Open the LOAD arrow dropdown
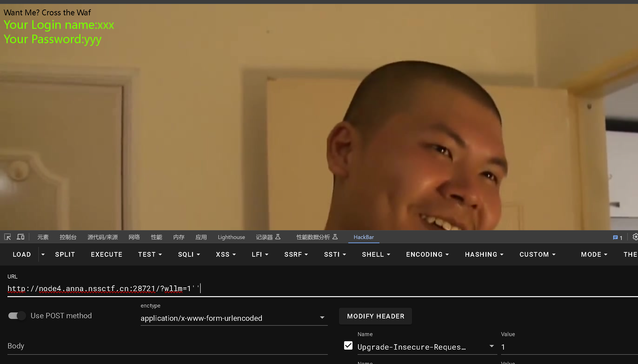This screenshot has width=638, height=364. 43,255
